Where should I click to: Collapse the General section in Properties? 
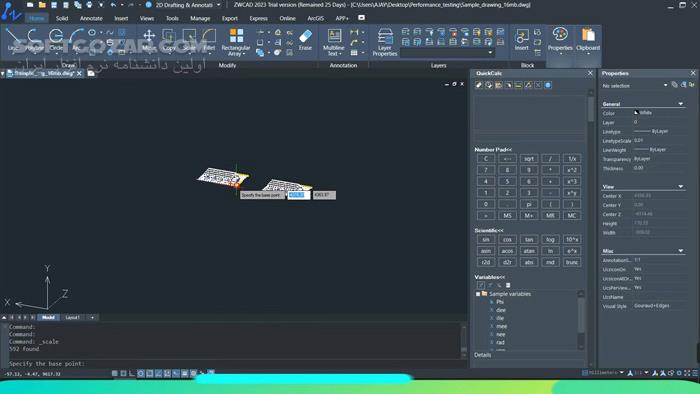tap(680, 104)
